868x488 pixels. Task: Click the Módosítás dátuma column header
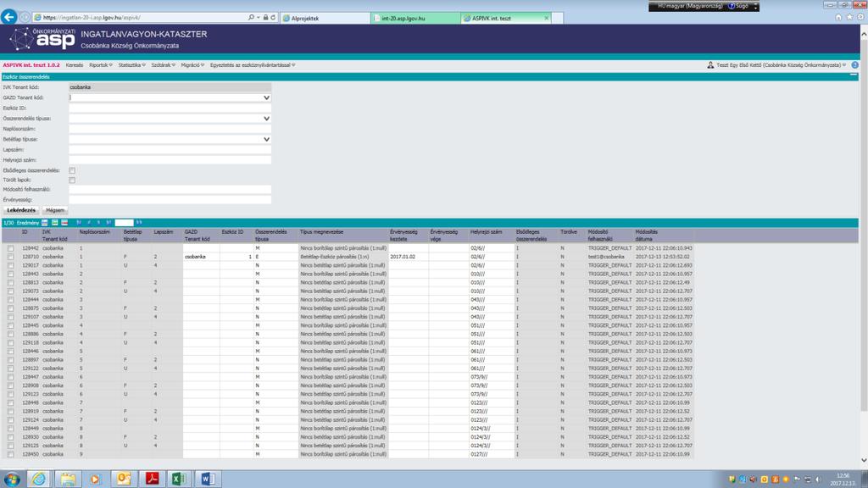[647, 236]
